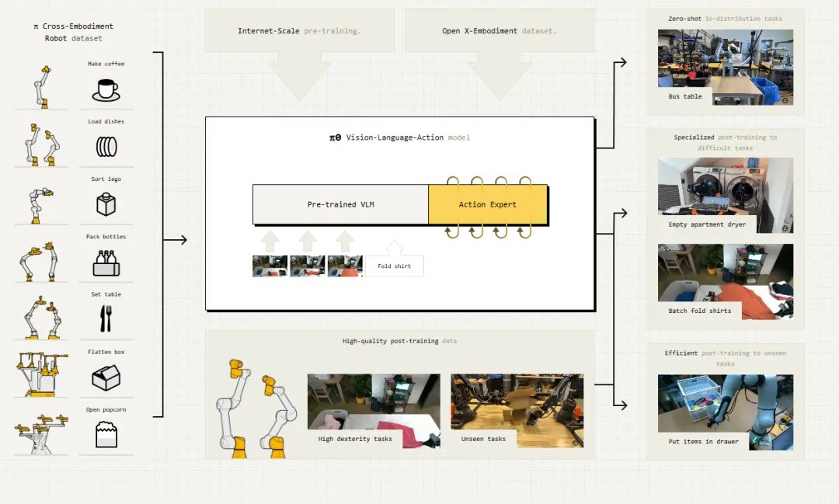Click the robot illustration beside Open popcorn
This screenshot has width=839, height=504.
42,433
